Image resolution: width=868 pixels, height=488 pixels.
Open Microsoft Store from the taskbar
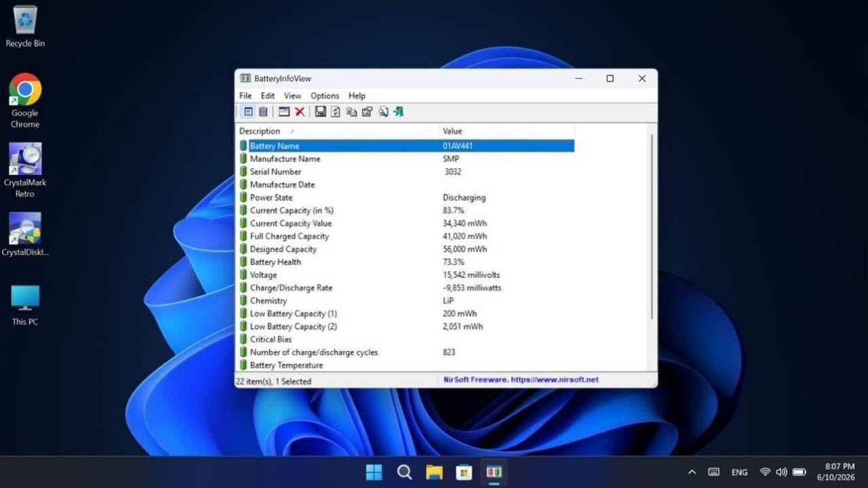click(x=464, y=472)
